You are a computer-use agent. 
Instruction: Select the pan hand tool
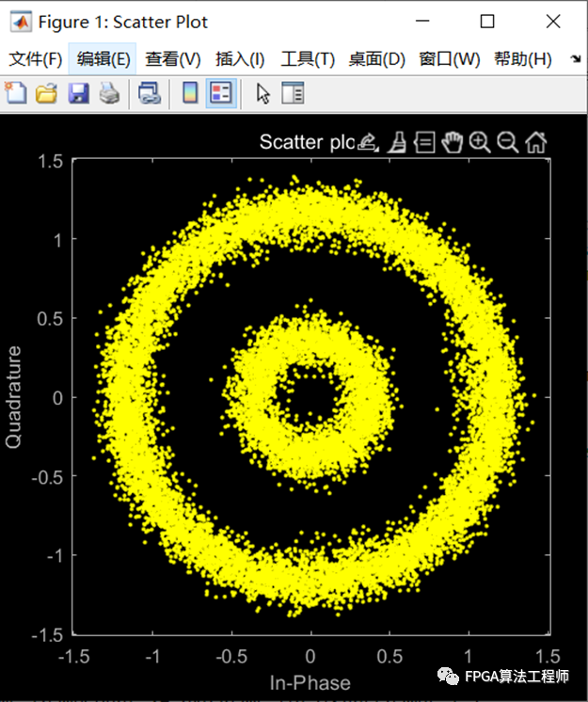(x=452, y=142)
